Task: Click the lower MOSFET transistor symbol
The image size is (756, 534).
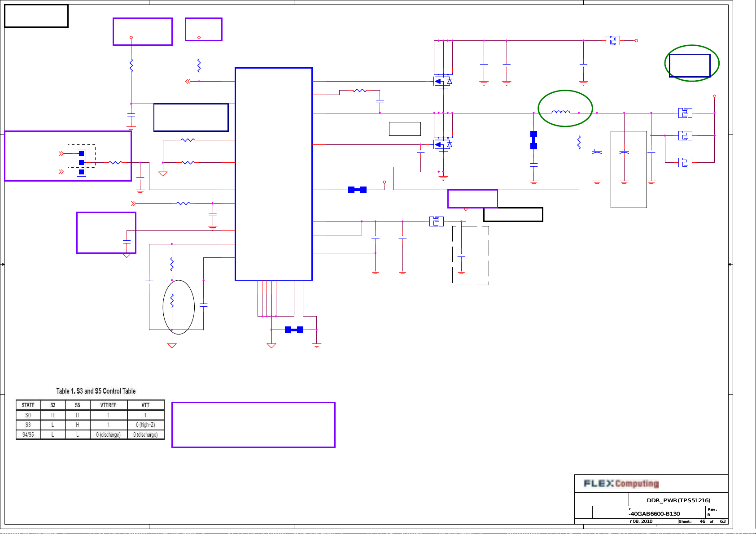Action: [x=443, y=144]
